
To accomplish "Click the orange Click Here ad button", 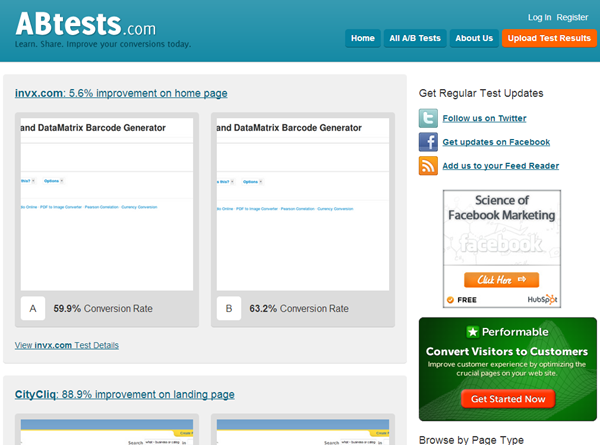I will (x=502, y=280).
